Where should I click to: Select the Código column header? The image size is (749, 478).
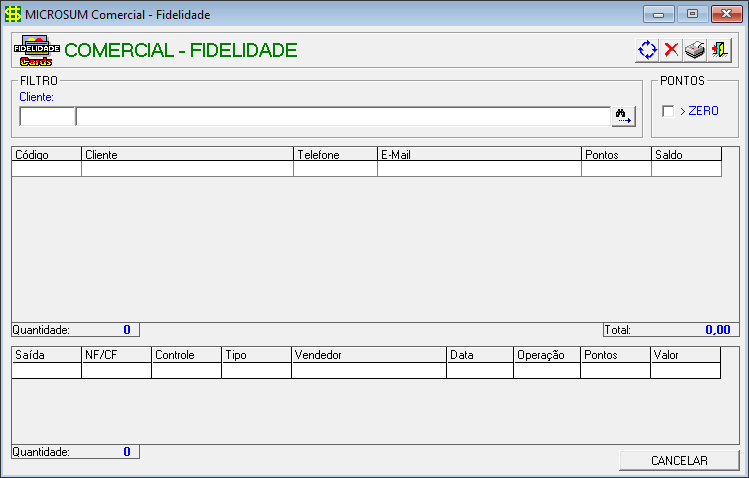pyautogui.click(x=46, y=154)
